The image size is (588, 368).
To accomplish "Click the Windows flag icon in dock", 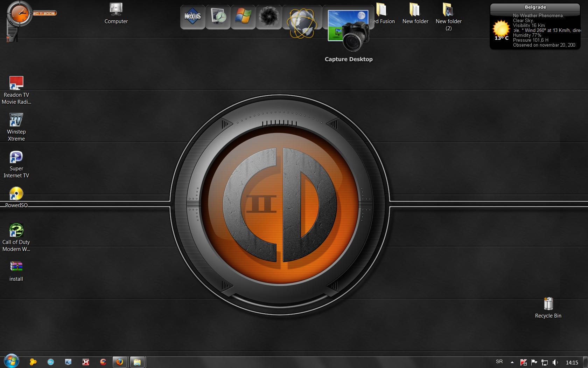I will tap(243, 17).
